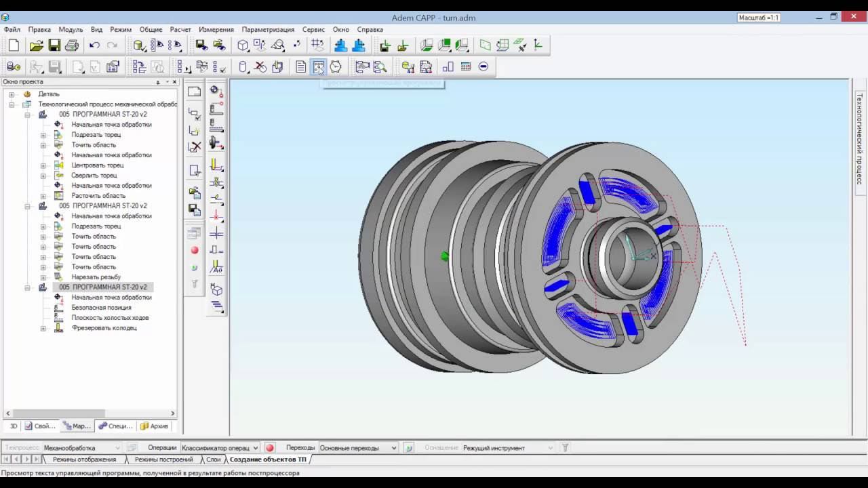Viewport: 868px width, 488px height.
Task: Open a file with the folder icon
Action: pos(37,45)
